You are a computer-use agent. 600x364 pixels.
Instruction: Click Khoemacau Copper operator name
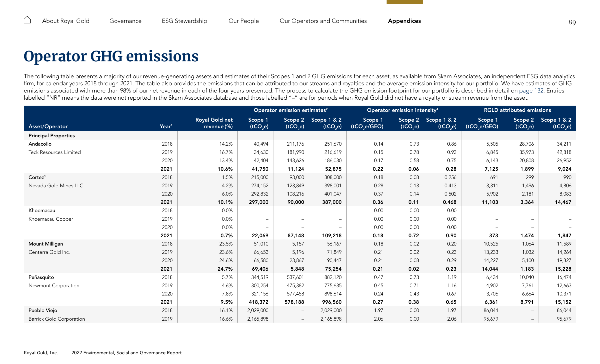(x=51, y=219)
